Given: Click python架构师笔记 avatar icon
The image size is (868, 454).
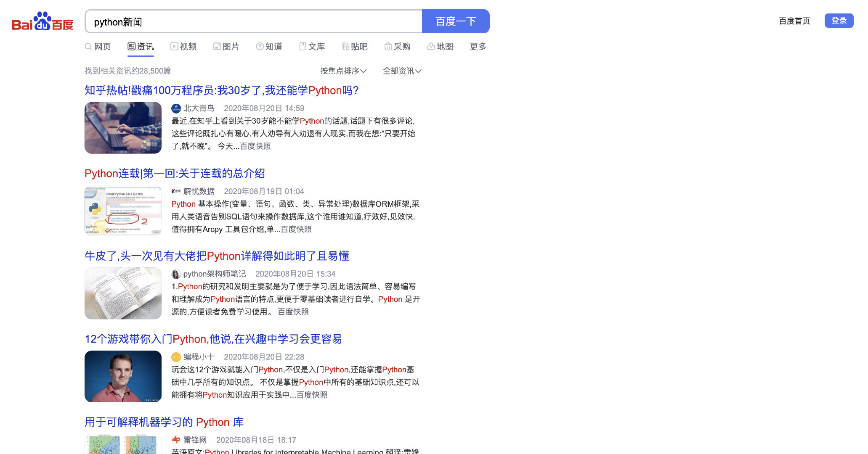Looking at the screenshot, I should [176, 274].
